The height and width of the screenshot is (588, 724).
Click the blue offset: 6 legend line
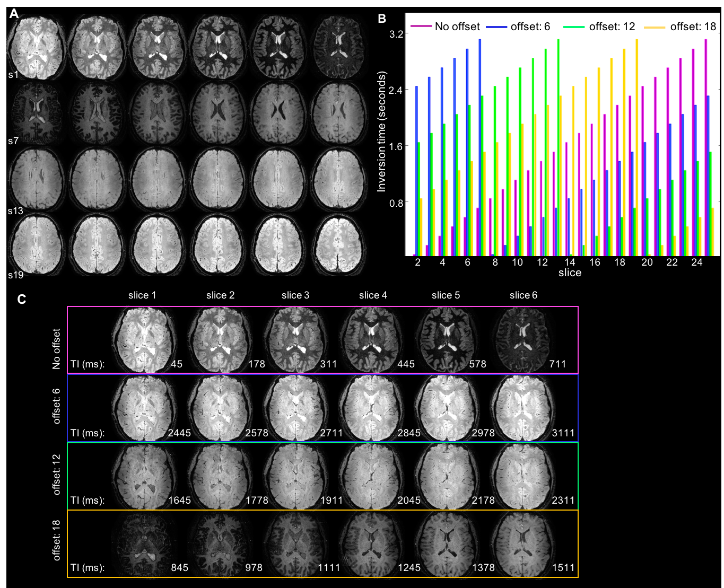pyautogui.click(x=496, y=27)
